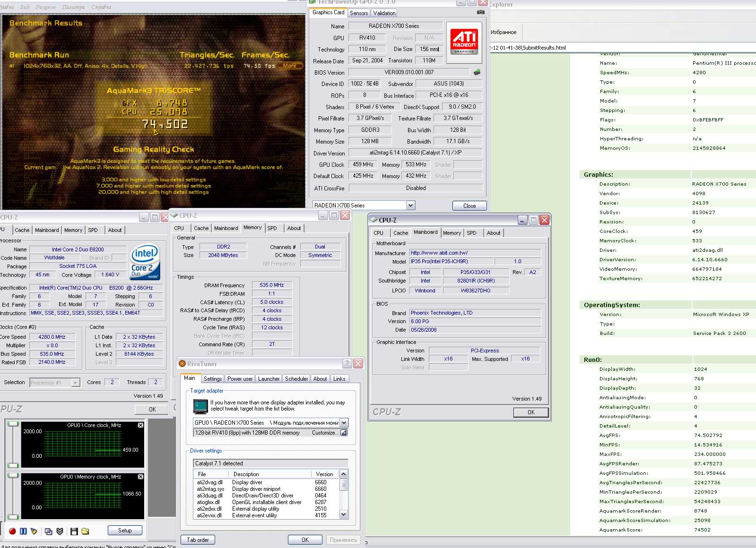Select atioglxx.dll row in driver list
The height and width of the screenshot is (548, 756).
266,502
